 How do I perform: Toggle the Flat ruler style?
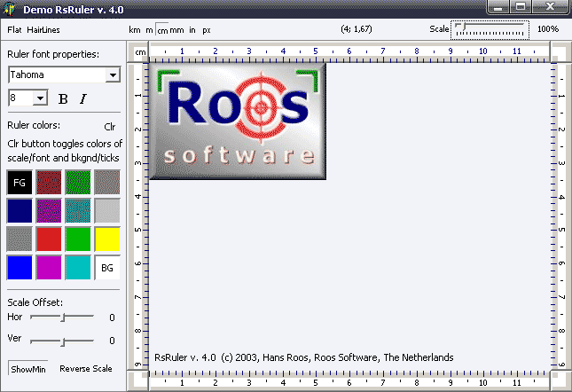point(14,30)
